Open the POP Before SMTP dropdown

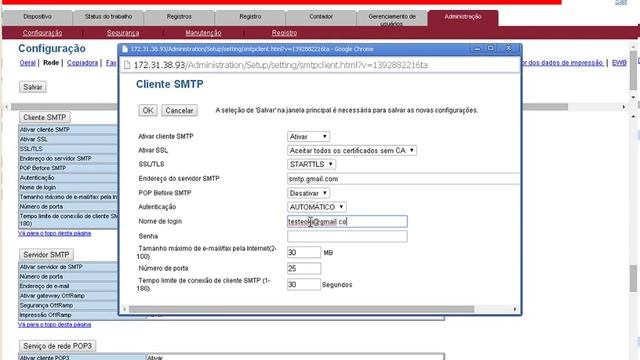308,193
